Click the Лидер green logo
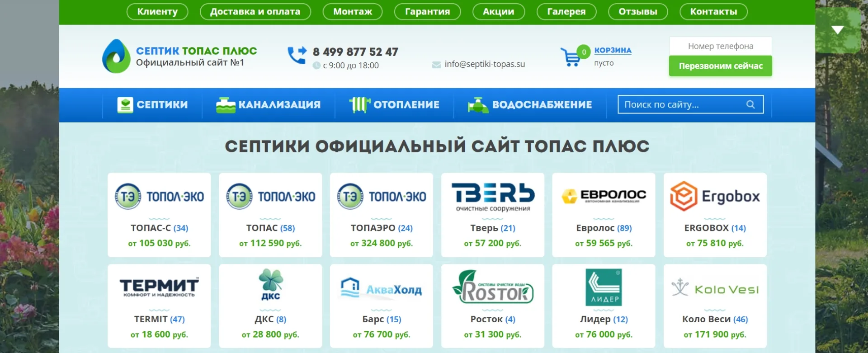The image size is (868, 353). pos(604,287)
